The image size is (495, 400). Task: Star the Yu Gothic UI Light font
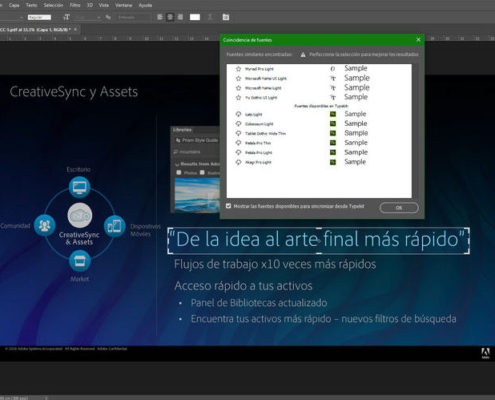[238, 98]
